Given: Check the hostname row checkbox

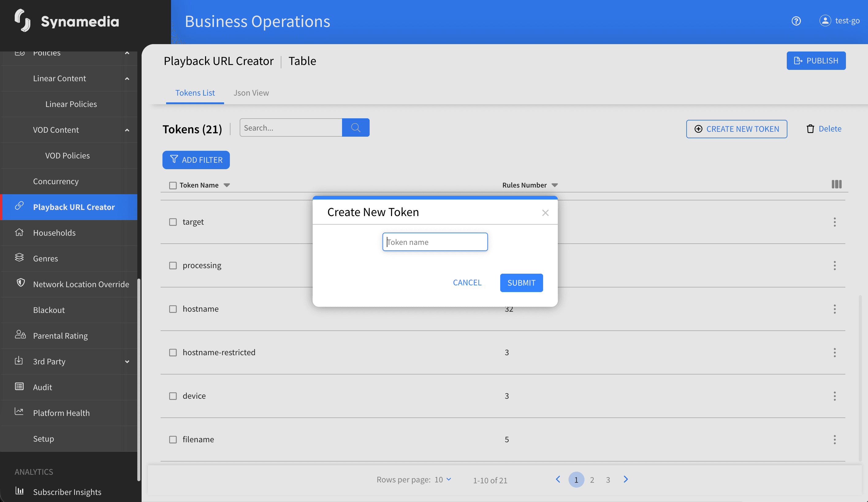Looking at the screenshot, I should (173, 309).
